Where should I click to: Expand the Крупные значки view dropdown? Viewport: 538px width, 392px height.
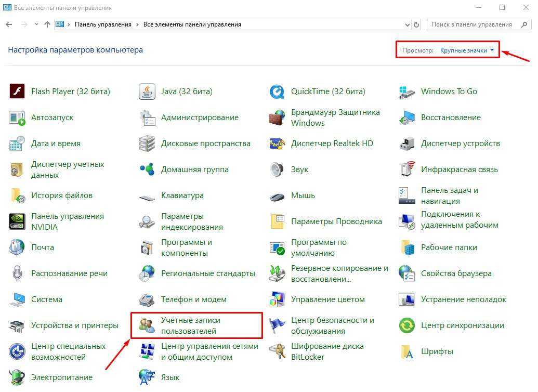tap(467, 50)
